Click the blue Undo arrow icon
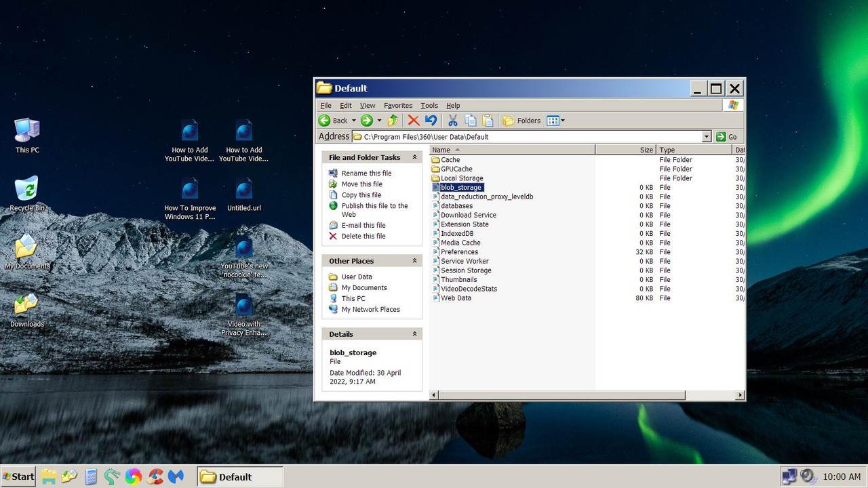Viewport: 868px width, 488px height. (x=431, y=121)
